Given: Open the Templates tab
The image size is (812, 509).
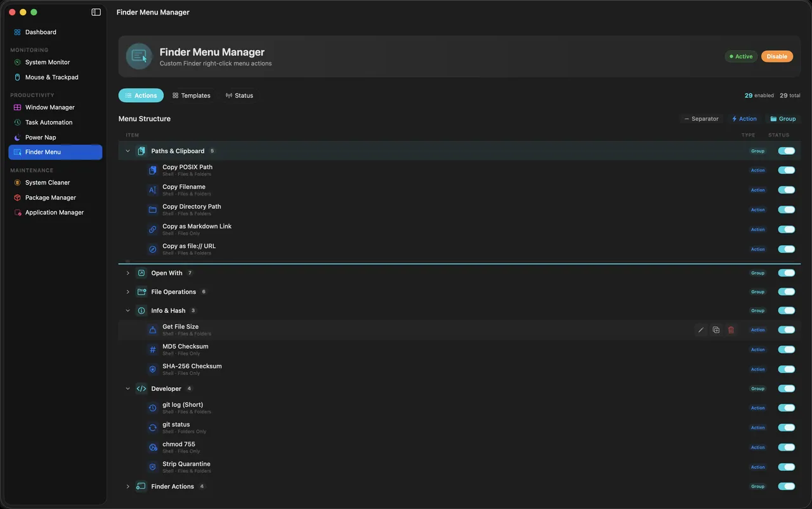Looking at the screenshot, I should click(x=191, y=95).
